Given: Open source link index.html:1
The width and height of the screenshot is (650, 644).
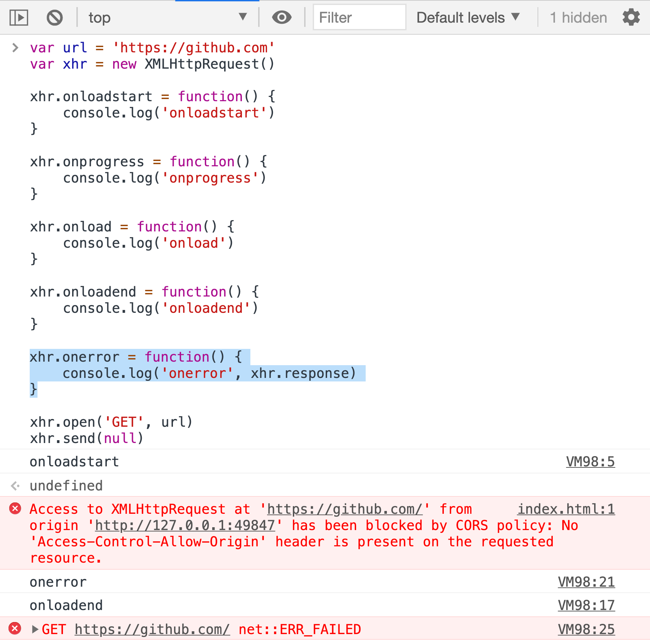Looking at the screenshot, I should [x=566, y=509].
